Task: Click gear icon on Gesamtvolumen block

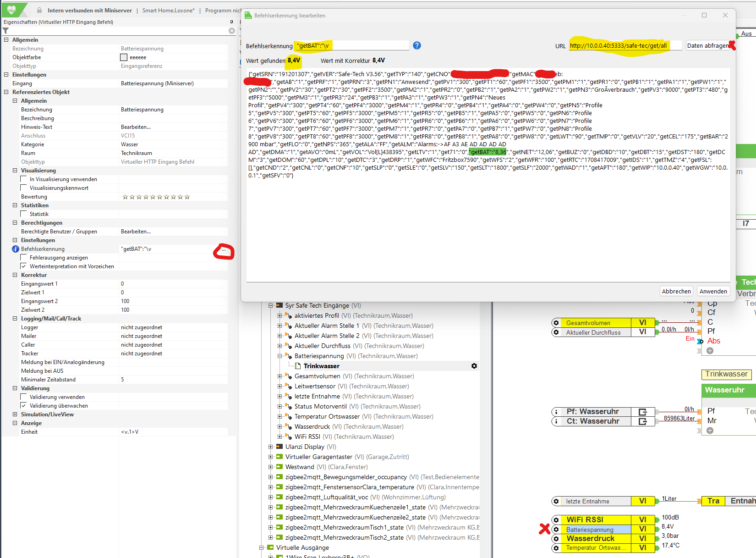Action: click(556, 323)
